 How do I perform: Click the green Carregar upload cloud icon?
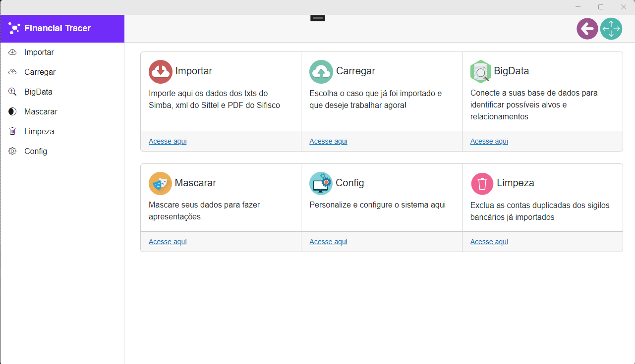point(321,72)
